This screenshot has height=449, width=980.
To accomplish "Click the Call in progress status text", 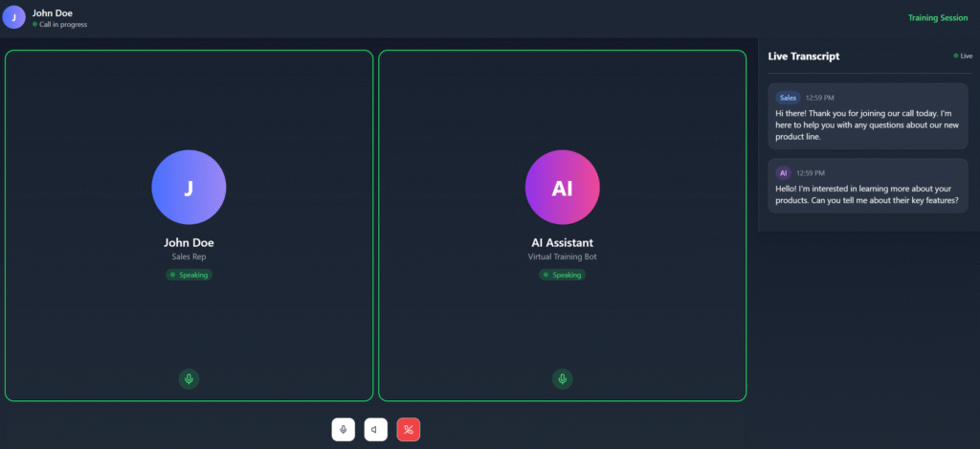I will 62,25.
